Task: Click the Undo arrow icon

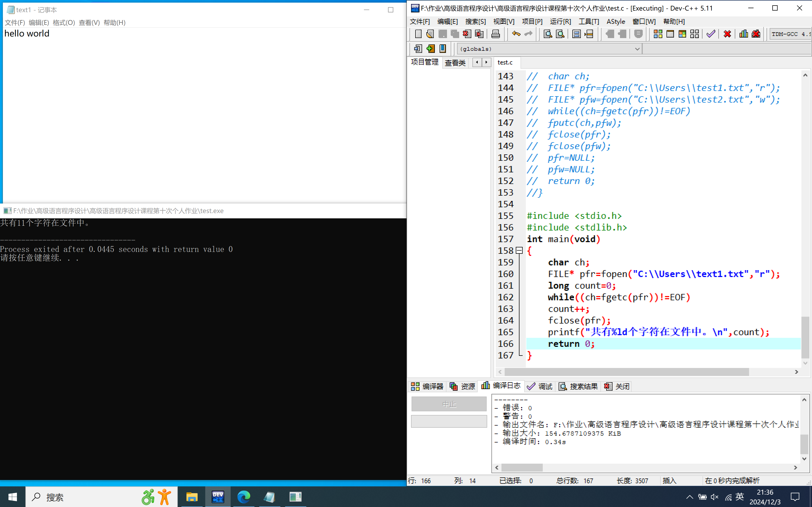Action: click(x=516, y=34)
